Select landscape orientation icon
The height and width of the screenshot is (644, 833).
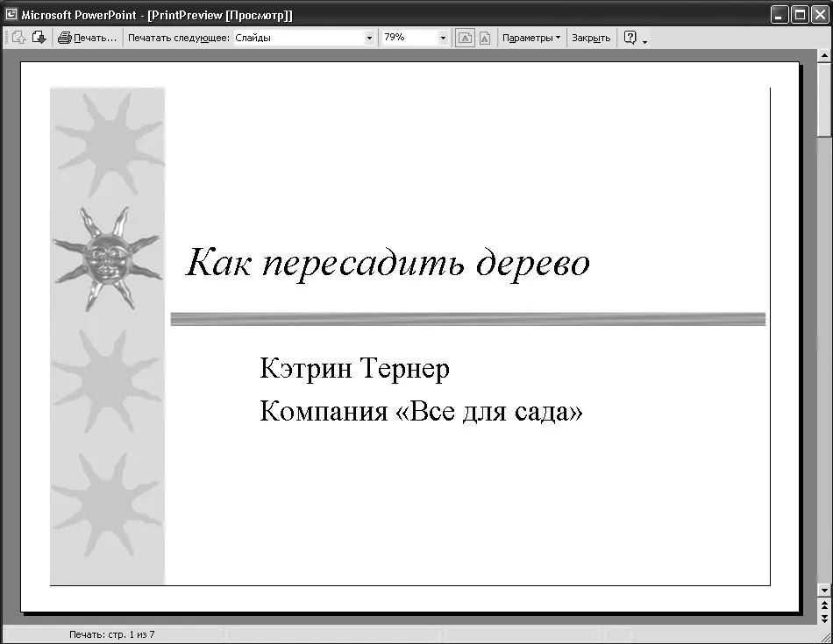[465, 39]
